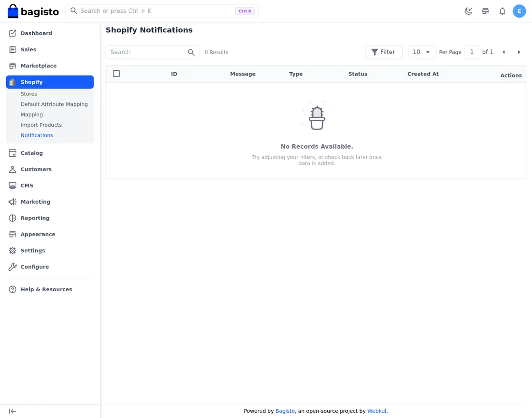The height and width of the screenshot is (418, 532).
Task: Open Sales menu label
Action: [28, 49]
